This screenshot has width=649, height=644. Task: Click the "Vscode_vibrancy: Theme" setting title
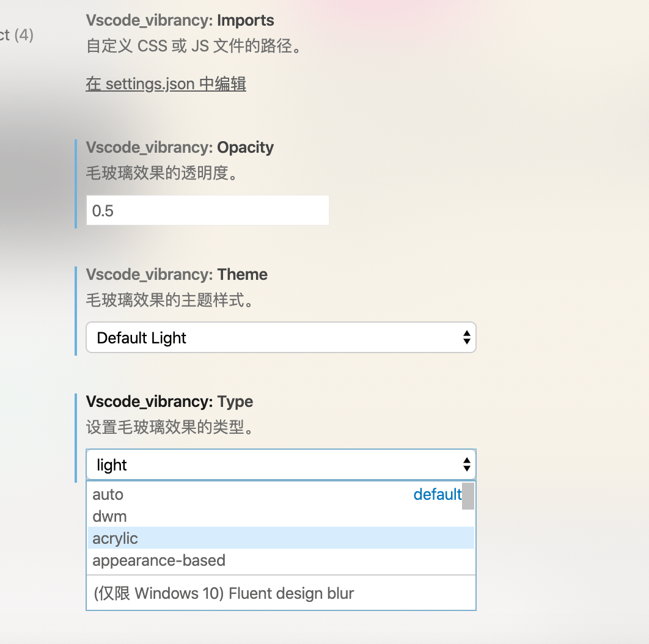click(x=177, y=274)
